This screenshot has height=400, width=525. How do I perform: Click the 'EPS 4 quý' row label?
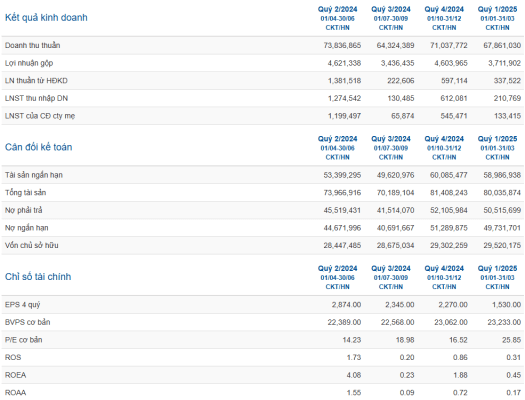coord(22,305)
